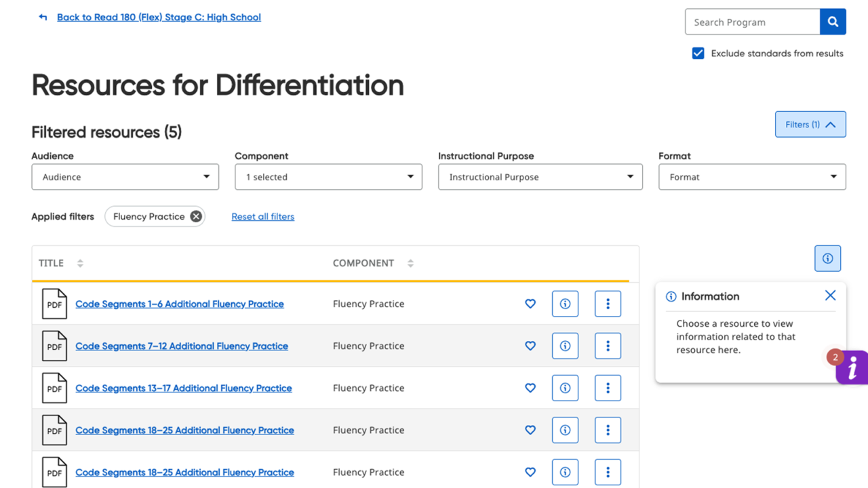Go back to Read 180 (Flex) Stage C
The width and height of the screenshot is (868, 488).
tap(159, 17)
